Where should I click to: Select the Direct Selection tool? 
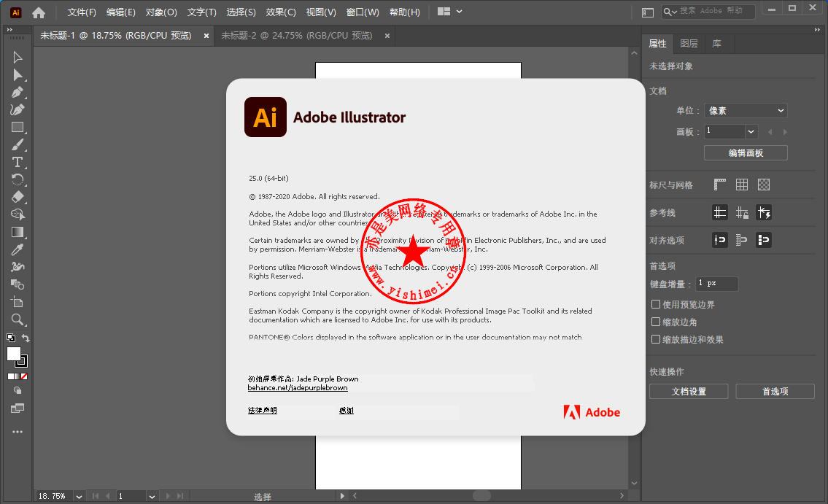[18, 74]
